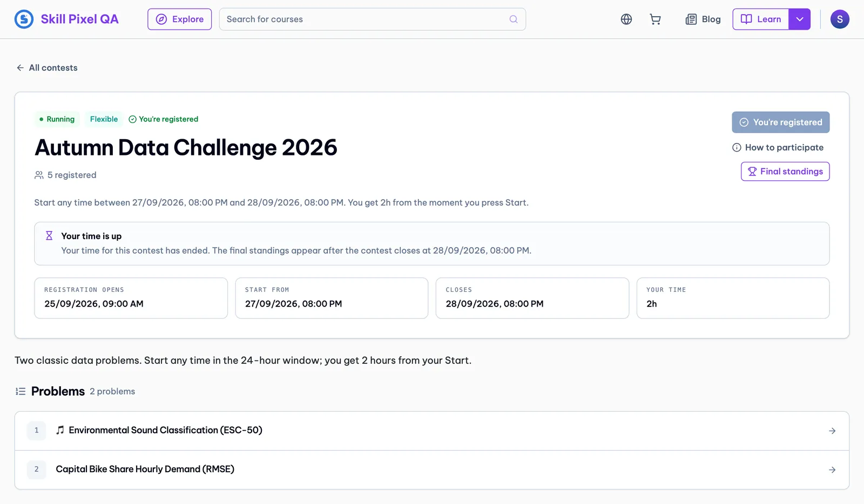Click the arrow on Environmental Sound Classification row
Screen dimensions: 864x504
(x=832, y=431)
